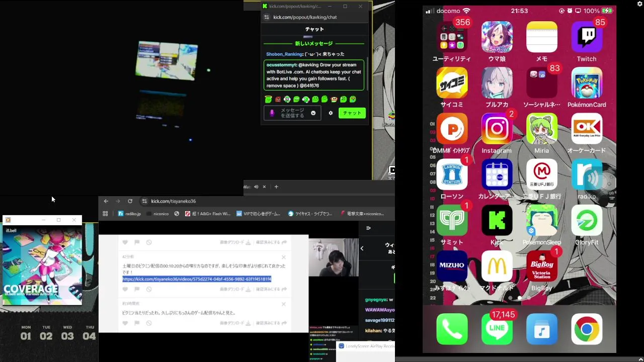Viewport: 644px width, 362px height.
Task: Open the Pokémon Card app
Action: click(587, 83)
